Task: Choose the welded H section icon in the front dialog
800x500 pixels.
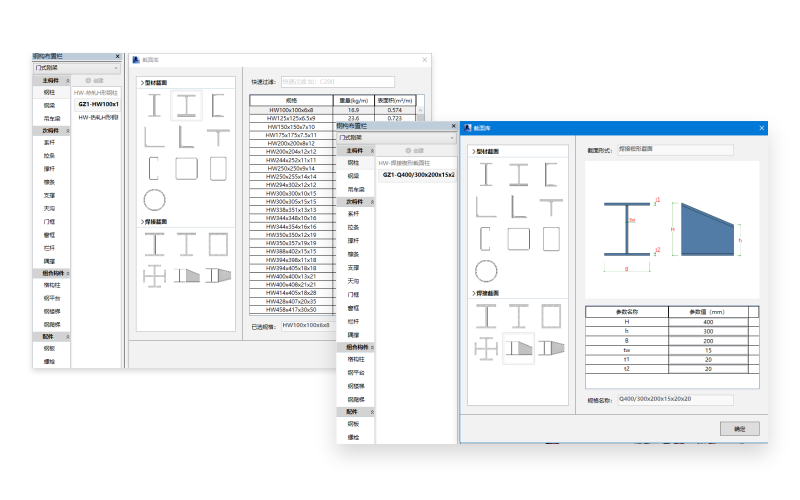Action: pyautogui.click(x=486, y=316)
